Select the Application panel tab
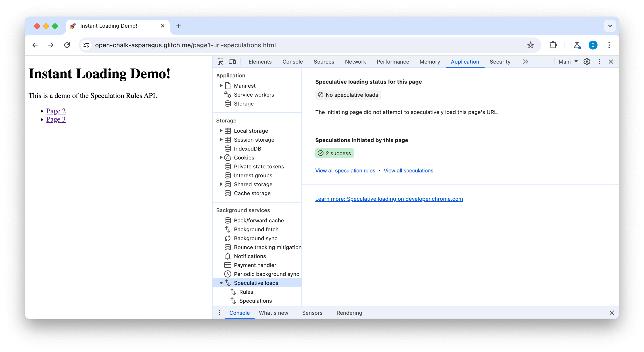The image size is (644, 352). [465, 62]
